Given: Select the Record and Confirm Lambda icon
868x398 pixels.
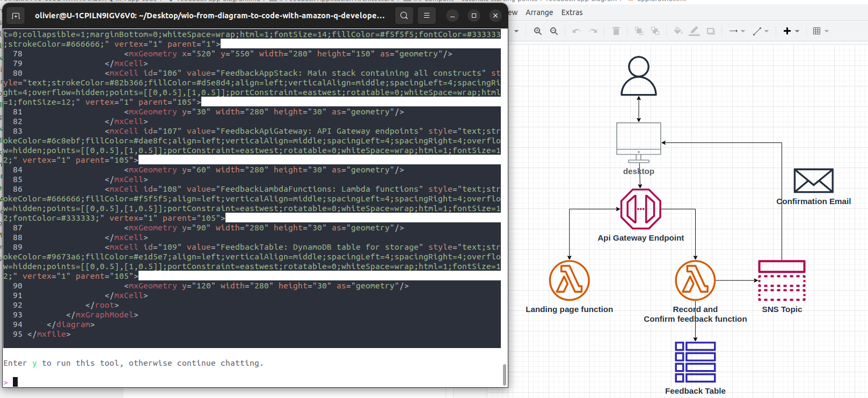Looking at the screenshot, I should coord(695,280).
